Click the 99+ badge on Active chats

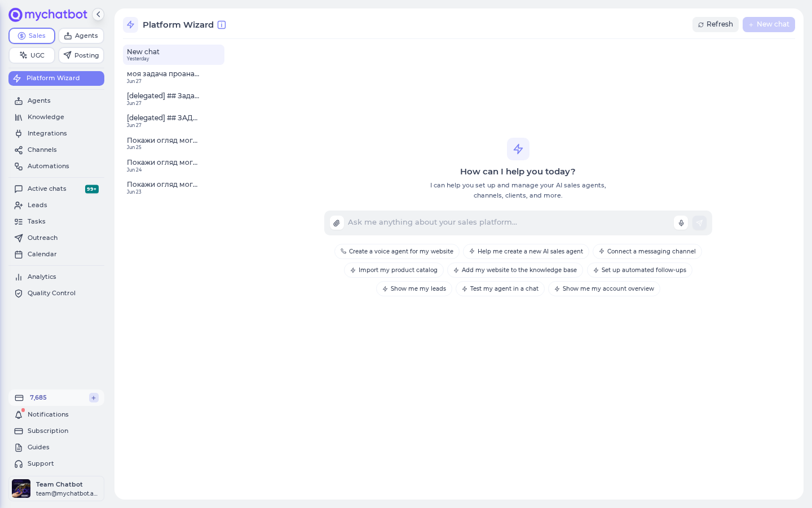92,189
